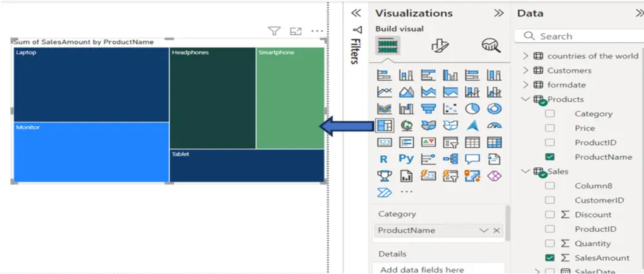This screenshot has height=274, width=644.
Task: Select the Ribbon chart visual
Action: (384, 109)
